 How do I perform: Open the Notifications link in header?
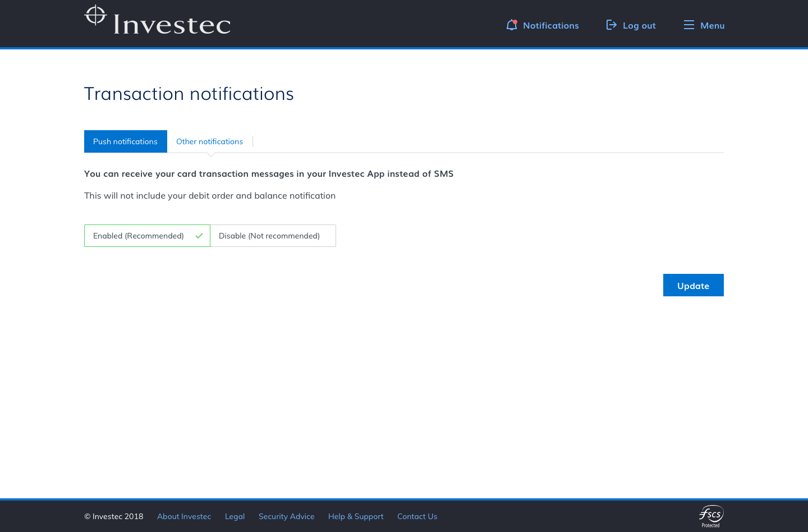click(x=550, y=26)
